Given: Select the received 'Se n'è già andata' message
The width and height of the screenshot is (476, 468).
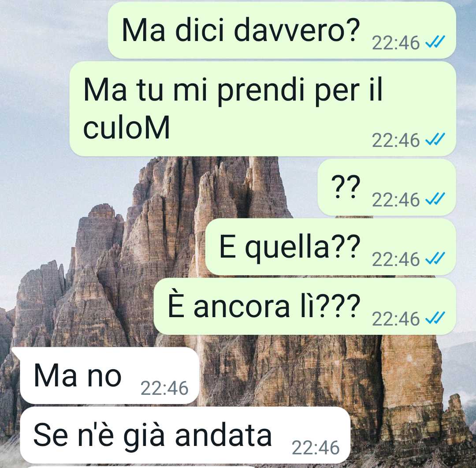Looking at the screenshot, I should click(x=185, y=435).
